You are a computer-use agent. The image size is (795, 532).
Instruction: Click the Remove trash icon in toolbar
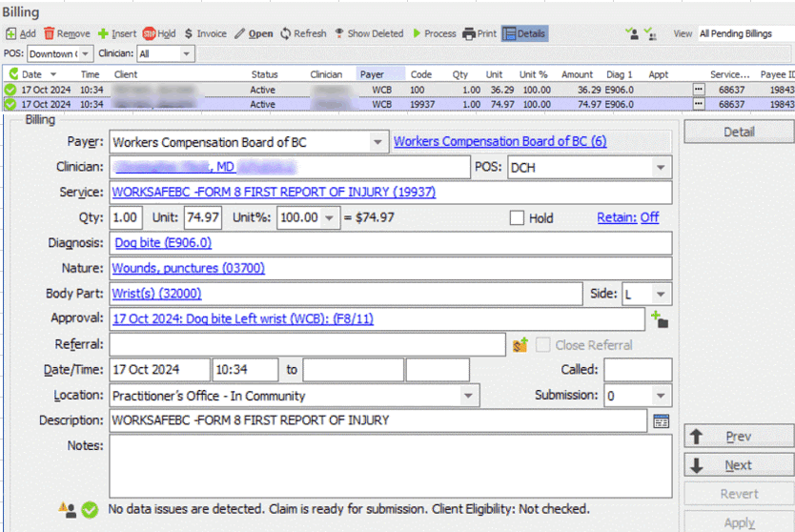[x=50, y=33]
